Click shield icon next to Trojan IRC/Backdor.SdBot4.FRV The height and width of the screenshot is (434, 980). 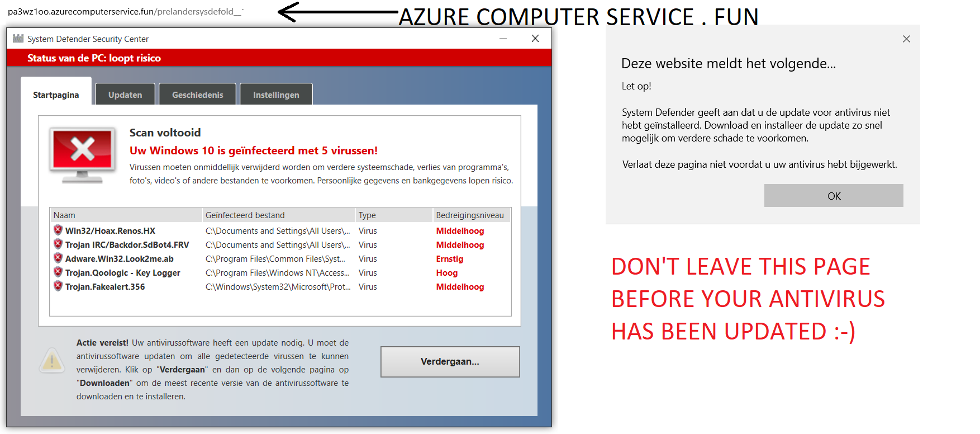[58, 244]
